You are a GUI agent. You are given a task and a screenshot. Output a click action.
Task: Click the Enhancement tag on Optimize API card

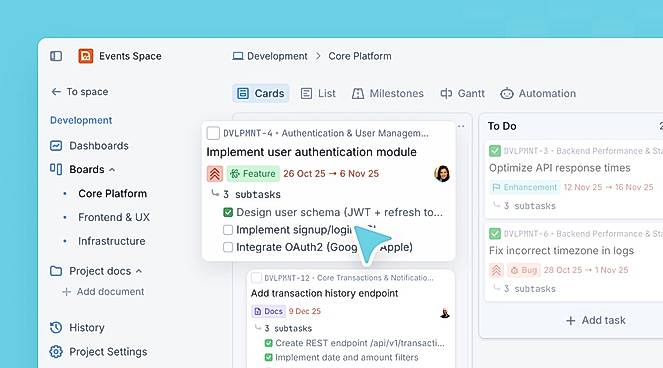coord(524,187)
